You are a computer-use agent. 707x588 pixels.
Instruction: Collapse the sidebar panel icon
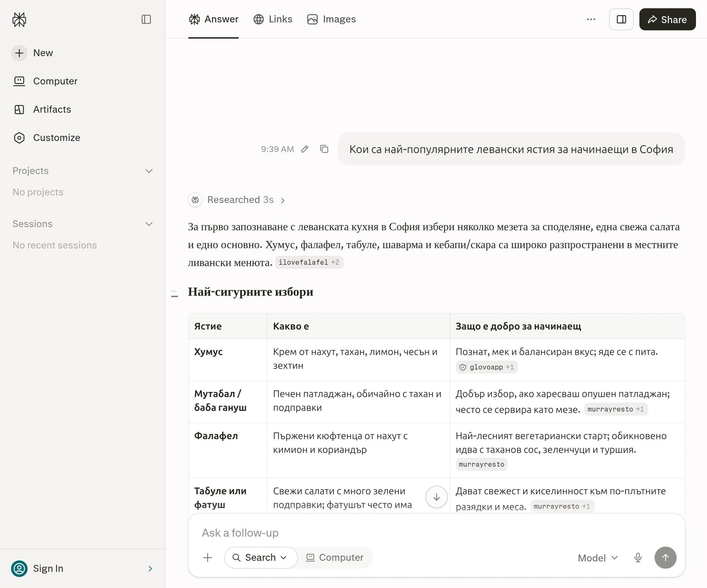coord(146,19)
